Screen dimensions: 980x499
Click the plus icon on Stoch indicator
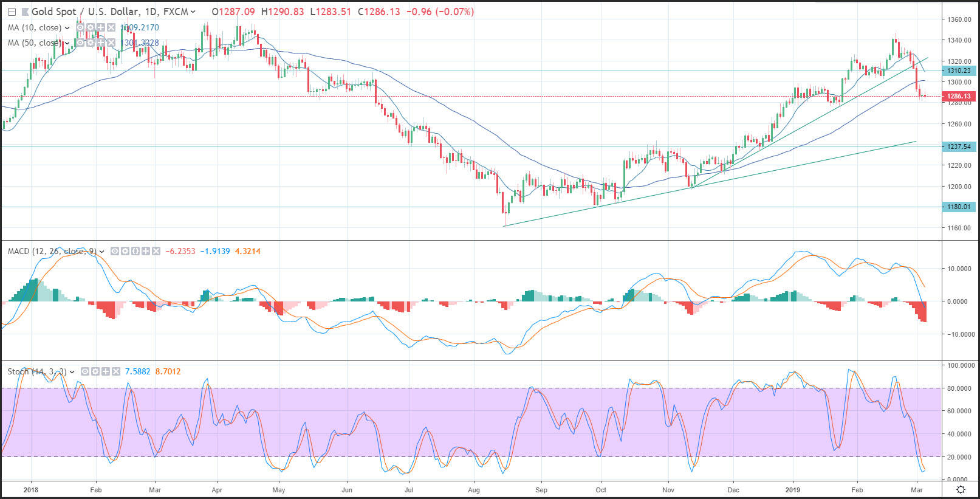point(106,371)
